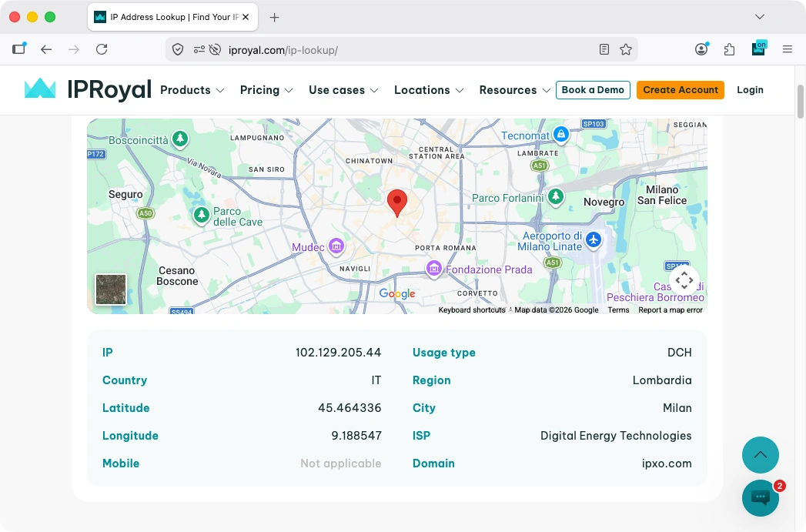Click the Chinatown map label
Image resolution: width=806 pixels, height=532 pixels.
click(369, 161)
